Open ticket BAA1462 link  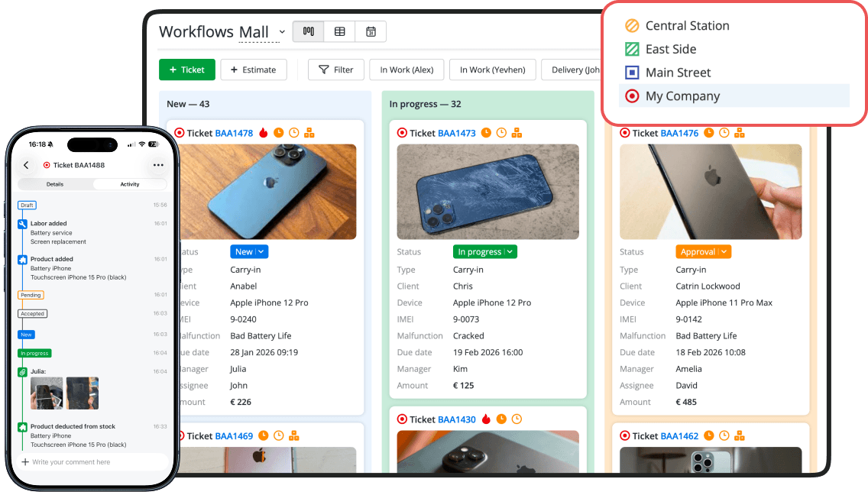(679, 435)
